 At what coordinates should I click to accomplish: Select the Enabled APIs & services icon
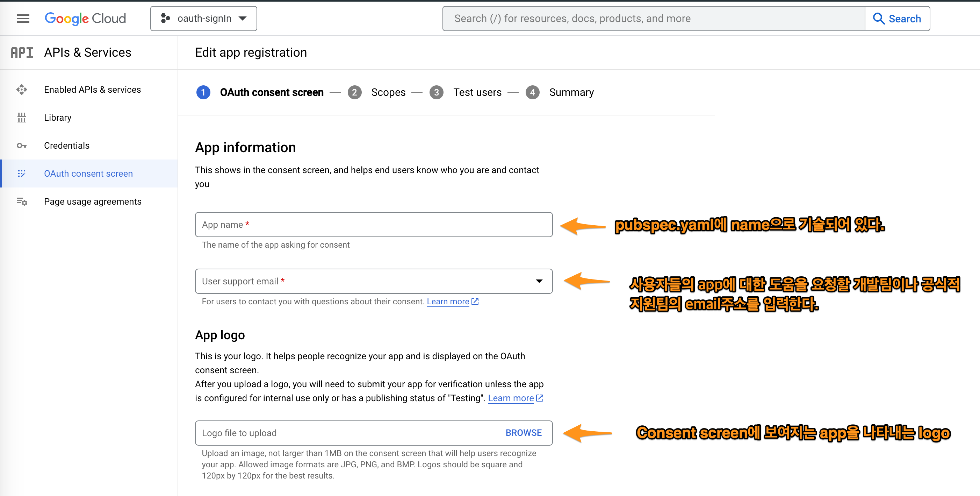[x=22, y=90]
